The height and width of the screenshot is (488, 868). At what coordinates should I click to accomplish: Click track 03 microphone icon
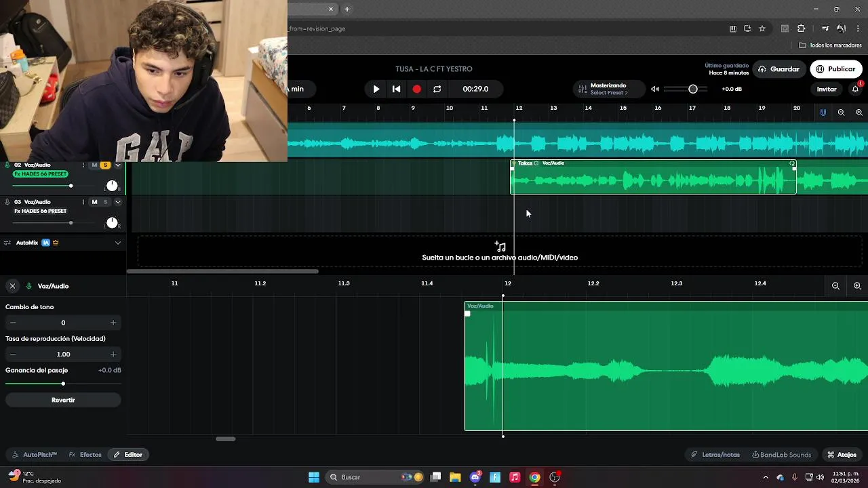point(7,202)
